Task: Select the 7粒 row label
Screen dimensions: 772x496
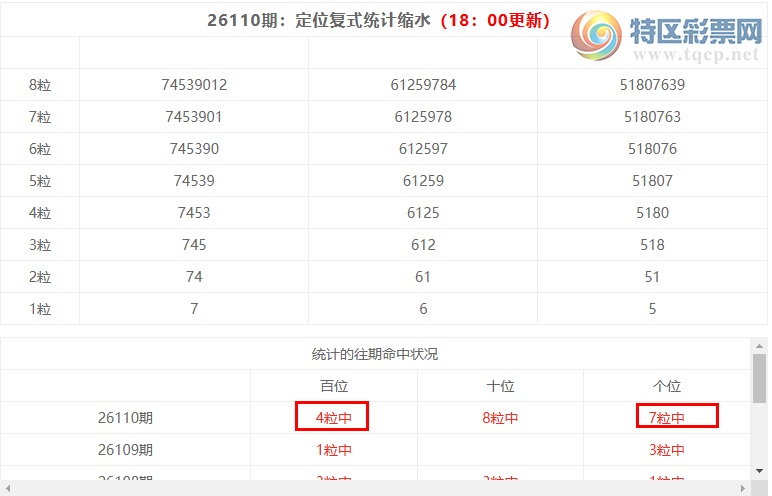Action: pyautogui.click(x=40, y=117)
